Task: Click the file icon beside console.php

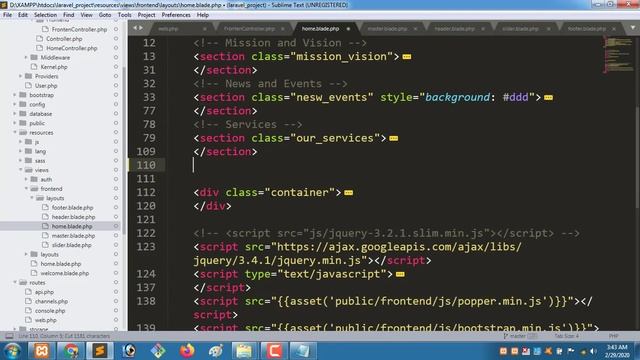Action: pos(28,311)
